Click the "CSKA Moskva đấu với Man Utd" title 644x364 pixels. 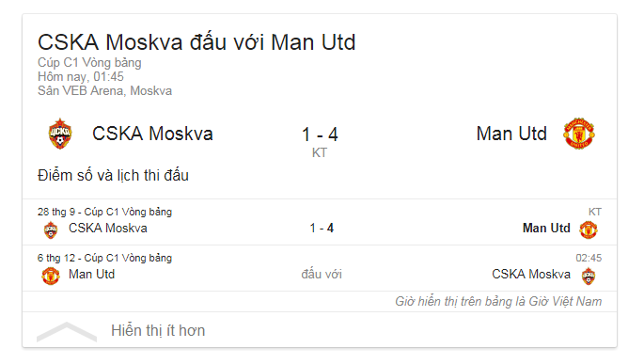pyautogui.click(x=196, y=42)
